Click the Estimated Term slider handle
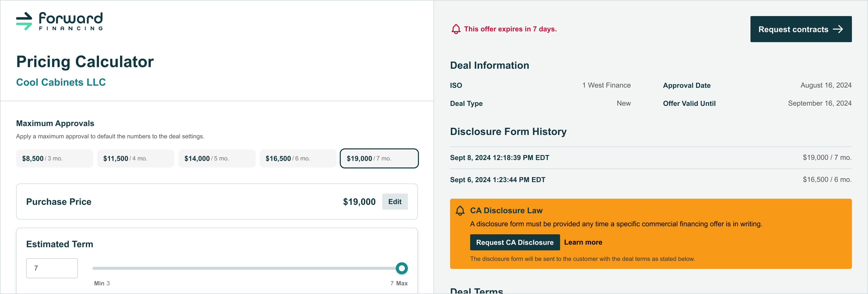The height and width of the screenshot is (294, 868). [402, 268]
